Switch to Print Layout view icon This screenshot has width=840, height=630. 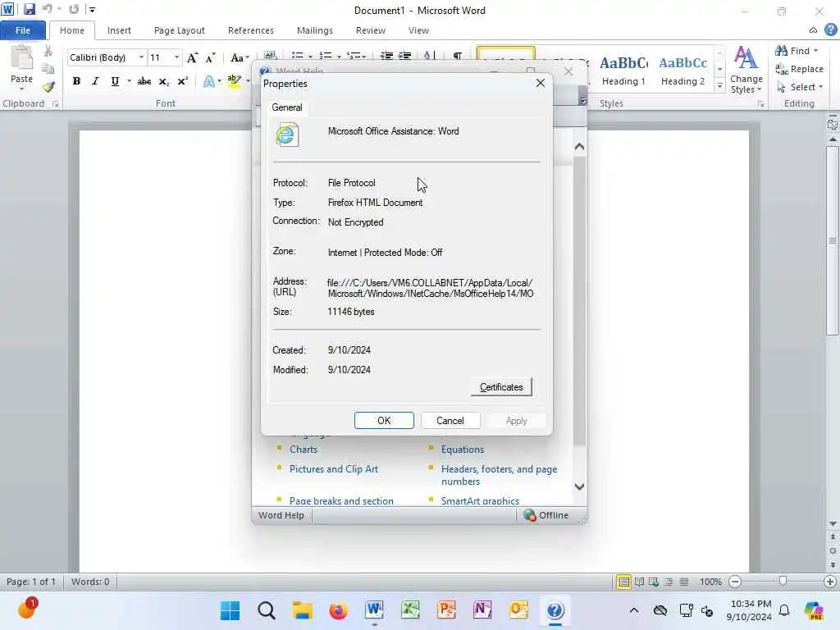tap(623, 582)
